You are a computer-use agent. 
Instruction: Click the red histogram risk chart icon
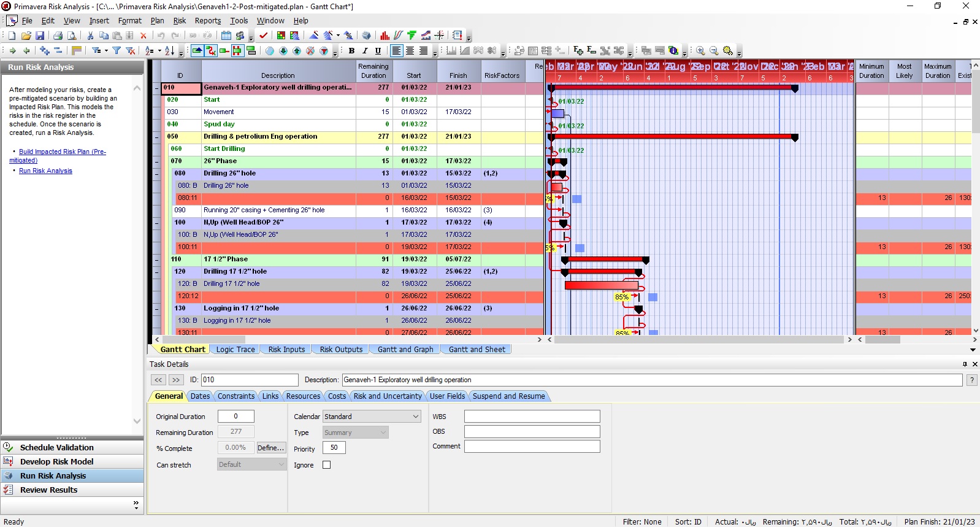pyautogui.click(x=385, y=36)
